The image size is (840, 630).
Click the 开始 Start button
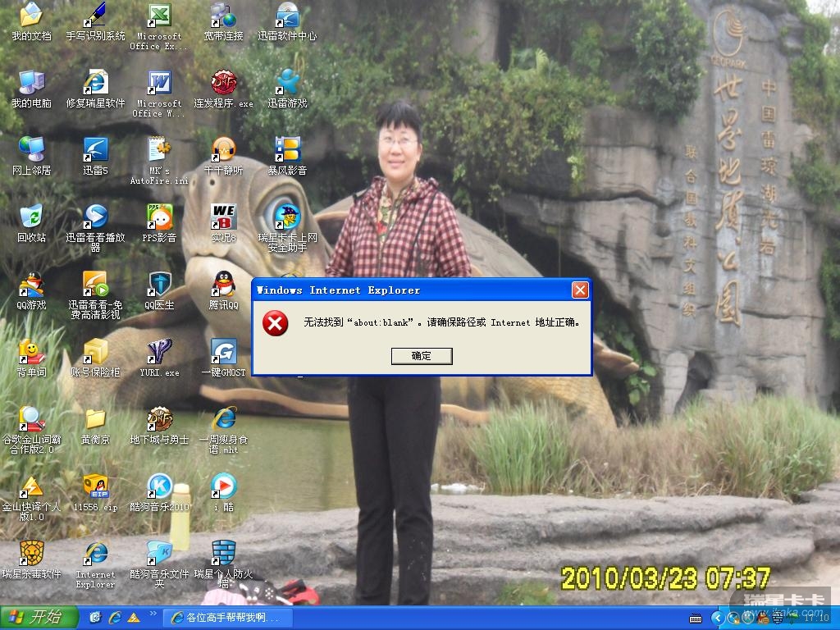[x=39, y=618]
